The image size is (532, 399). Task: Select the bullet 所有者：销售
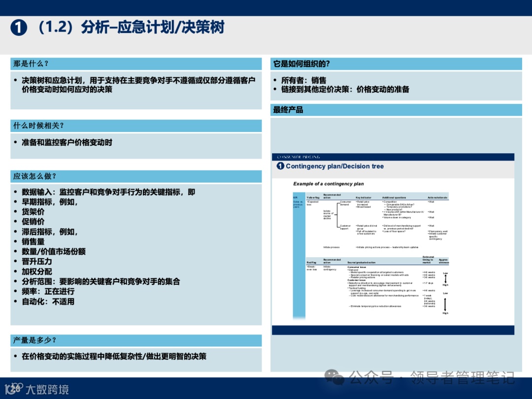pyautogui.click(x=303, y=80)
